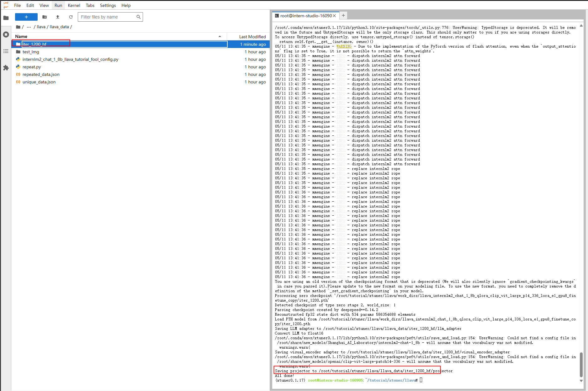Open the Run menu

58,5
